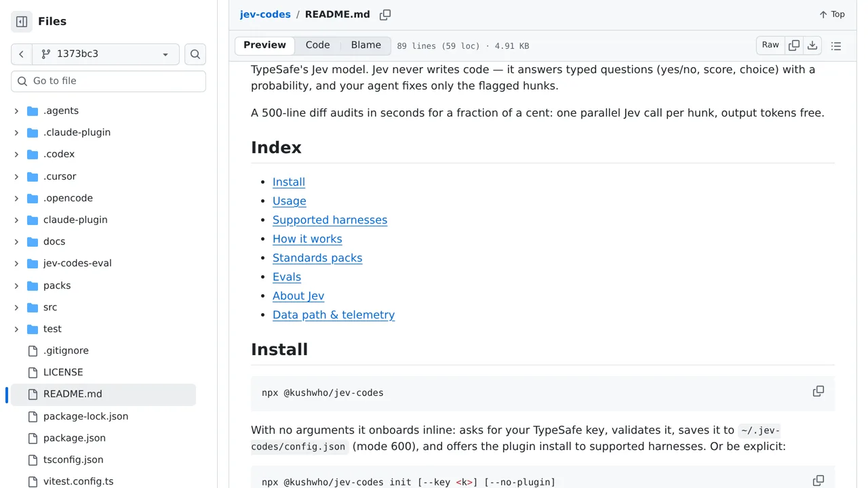Expand the .claude-plugin folder chevron
Viewport: 868px width, 488px height.
click(x=16, y=133)
